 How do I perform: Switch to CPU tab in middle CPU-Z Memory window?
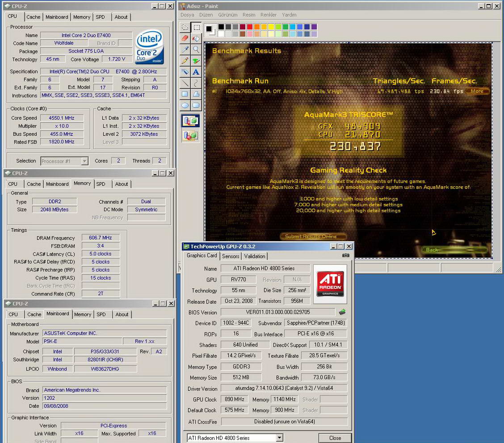pyautogui.click(x=13, y=184)
